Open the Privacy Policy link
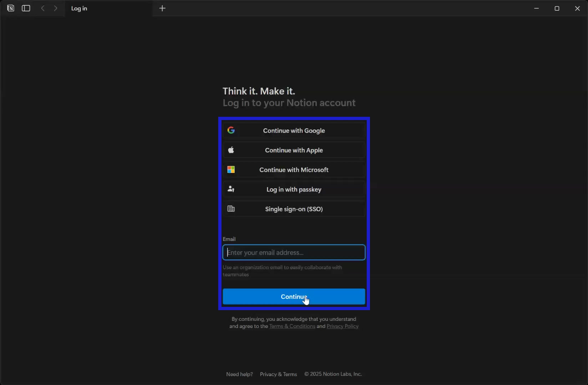588x385 pixels. pyautogui.click(x=343, y=326)
